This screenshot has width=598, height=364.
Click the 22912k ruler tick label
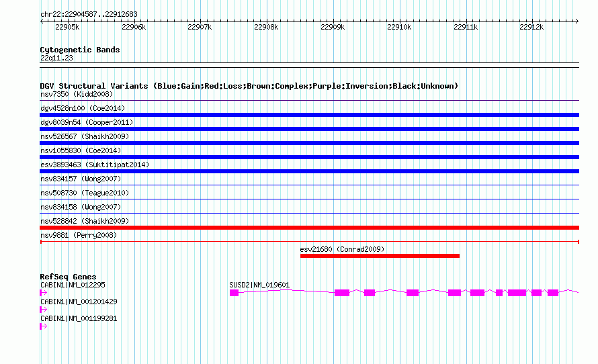coord(531,27)
